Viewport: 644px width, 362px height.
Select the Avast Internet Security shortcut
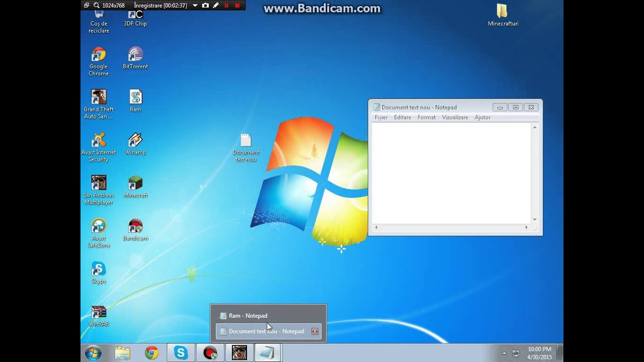pyautogui.click(x=99, y=147)
